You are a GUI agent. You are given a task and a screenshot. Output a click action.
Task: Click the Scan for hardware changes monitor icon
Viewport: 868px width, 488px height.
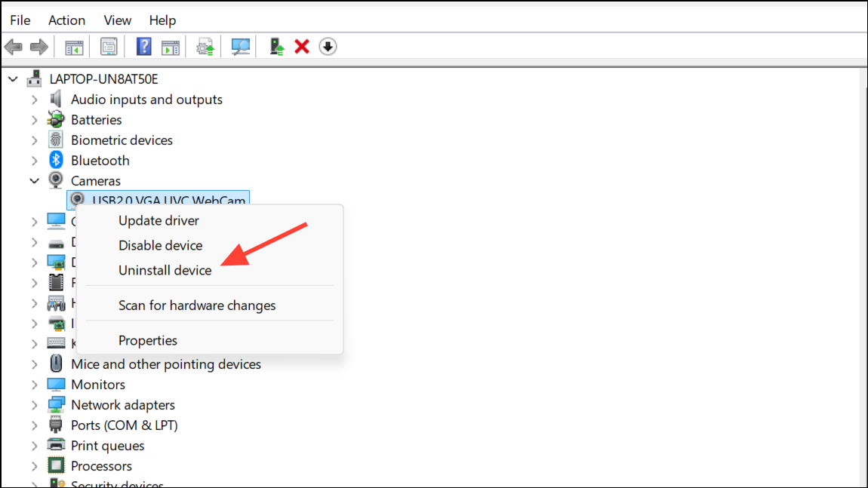(240, 47)
